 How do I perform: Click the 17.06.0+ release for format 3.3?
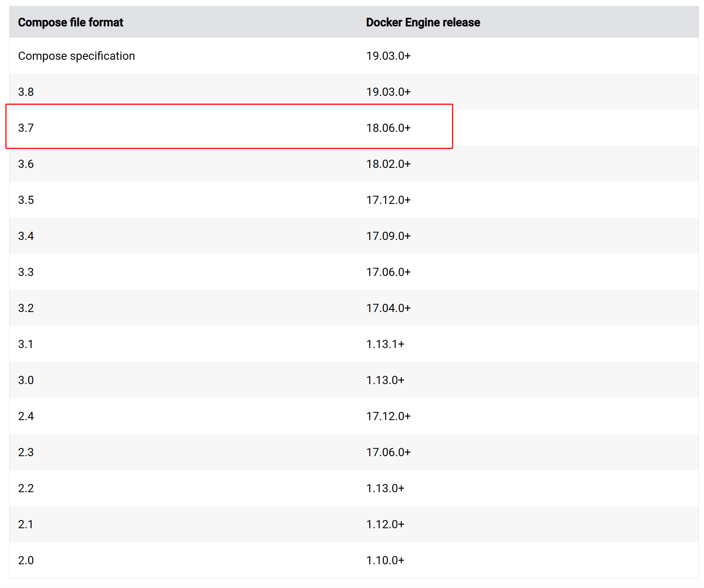(388, 272)
